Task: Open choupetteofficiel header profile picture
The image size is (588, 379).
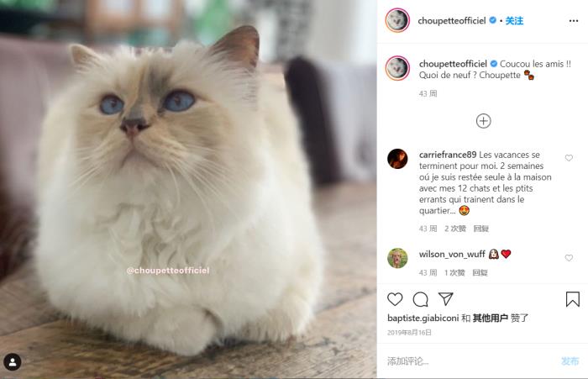Action: [x=397, y=20]
